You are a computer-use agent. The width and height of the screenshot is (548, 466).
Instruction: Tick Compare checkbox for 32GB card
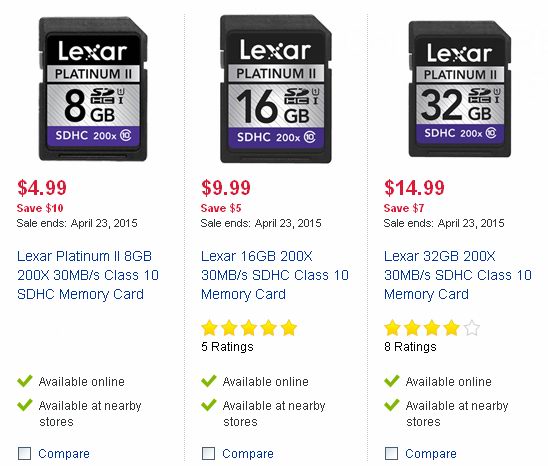coord(391,453)
